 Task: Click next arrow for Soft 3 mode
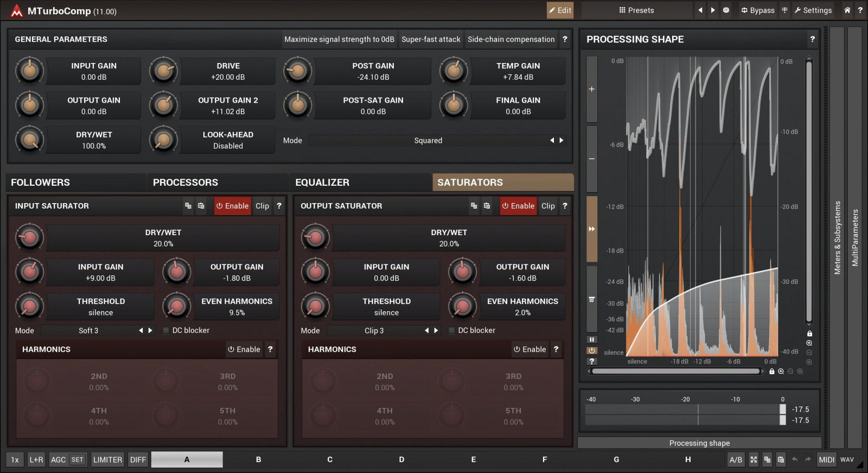pyautogui.click(x=150, y=330)
